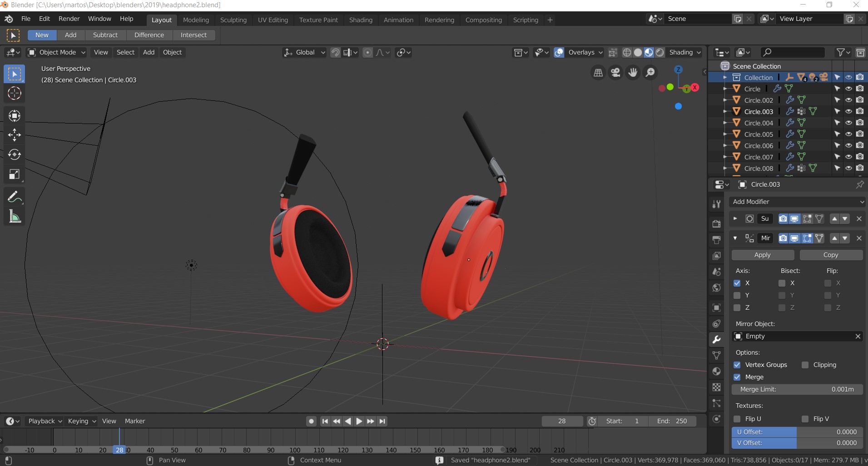The width and height of the screenshot is (868, 466).
Task: Click the End frame field in timeline
Action: click(672, 421)
